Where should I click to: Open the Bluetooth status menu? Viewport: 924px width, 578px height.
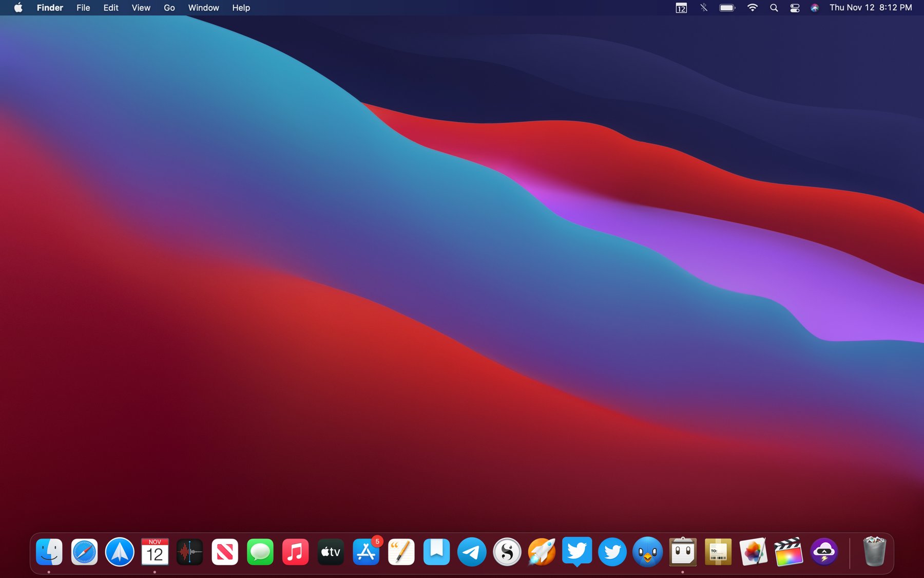[704, 8]
